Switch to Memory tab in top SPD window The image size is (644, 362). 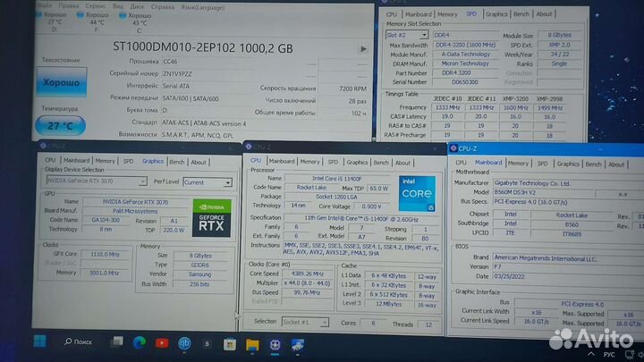[447, 14]
